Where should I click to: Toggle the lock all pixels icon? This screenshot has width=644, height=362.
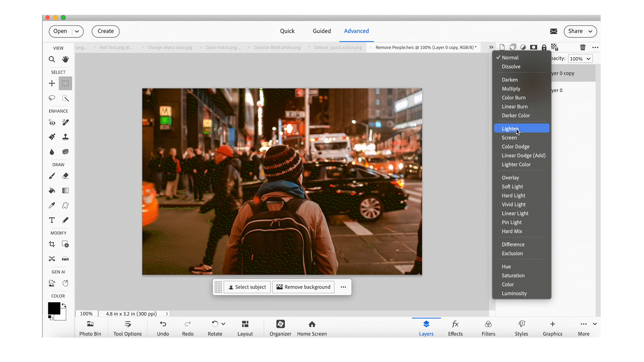pos(544,47)
